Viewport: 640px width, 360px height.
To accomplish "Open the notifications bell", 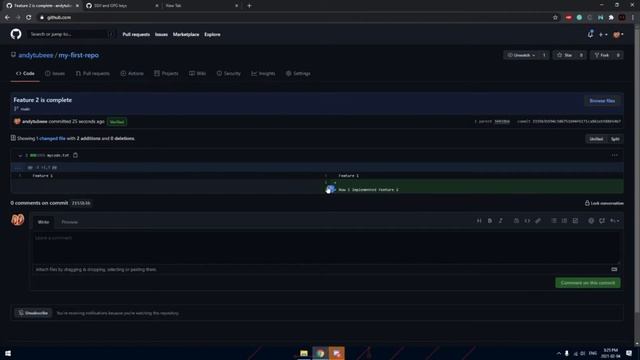I will tap(590, 34).
